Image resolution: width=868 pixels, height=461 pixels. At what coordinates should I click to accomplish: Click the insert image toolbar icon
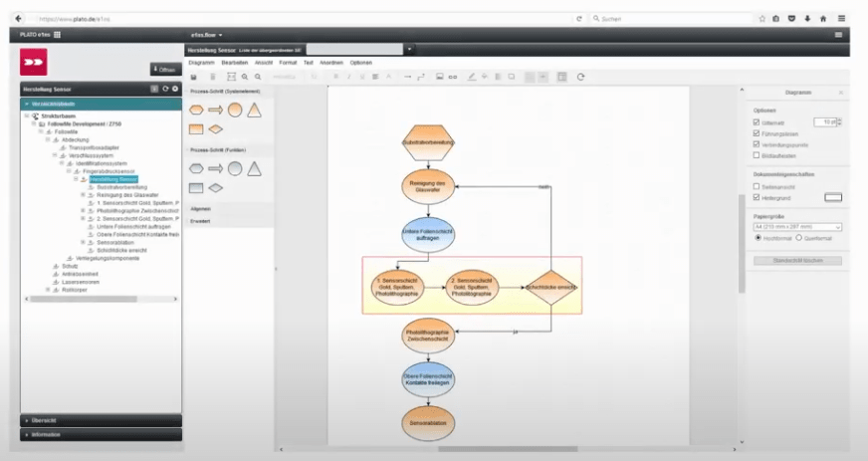tap(440, 77)
